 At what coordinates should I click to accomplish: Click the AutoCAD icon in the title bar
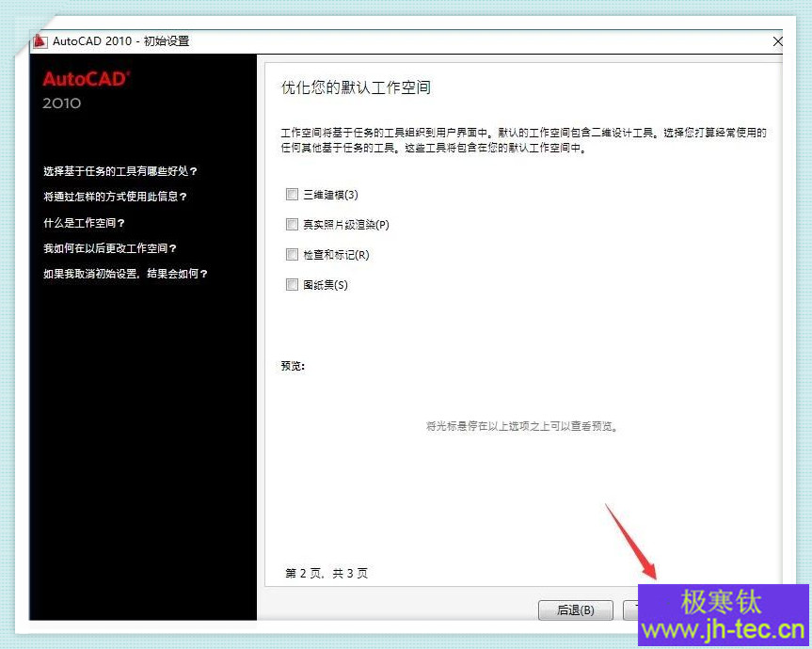click(x=40, y=41)
